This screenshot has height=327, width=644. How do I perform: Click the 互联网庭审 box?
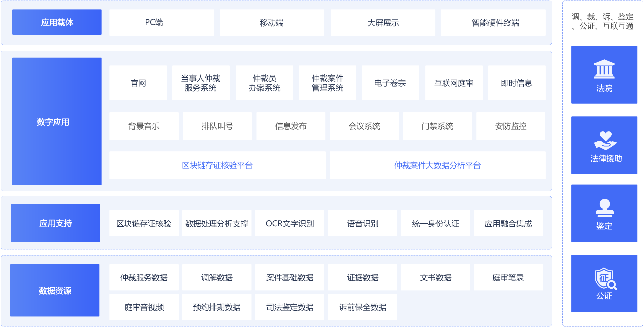[454, 83]
